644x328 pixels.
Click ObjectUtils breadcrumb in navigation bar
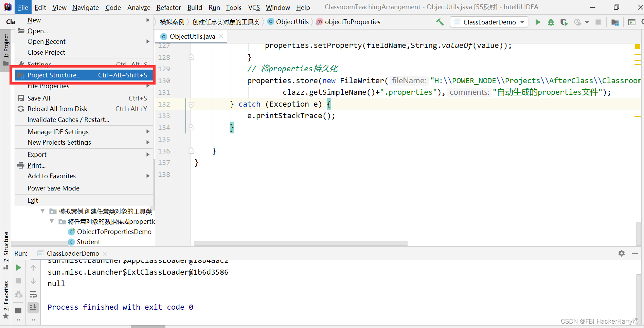288,22
